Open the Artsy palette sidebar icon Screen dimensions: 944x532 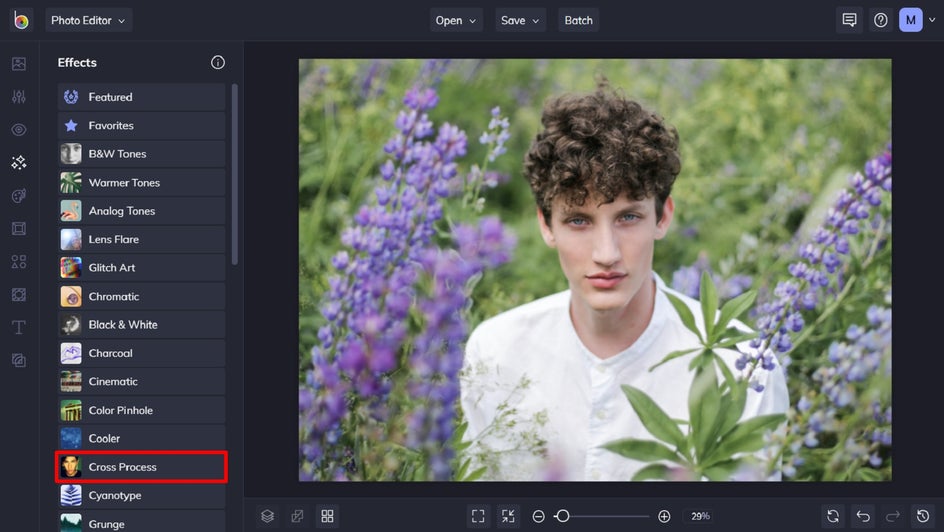pos(19,196)
